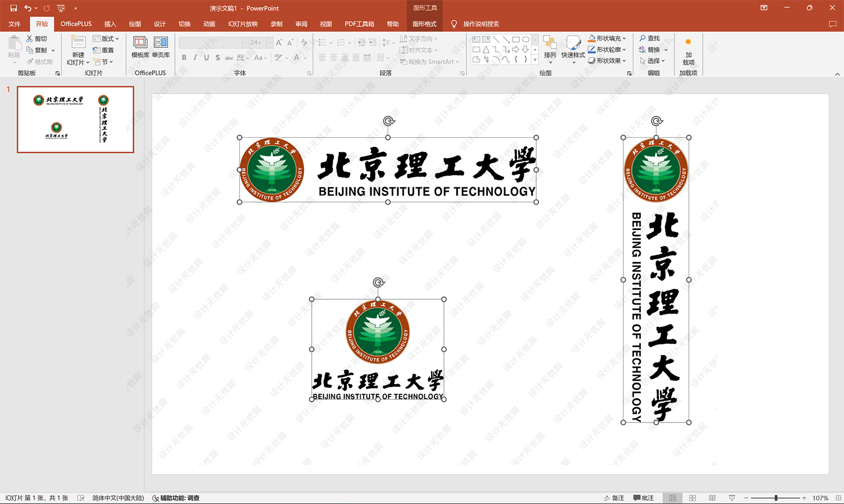Screen dimensions: 844x504
Task: Switch to Slide Sorter view
Action: coord(693,498)
